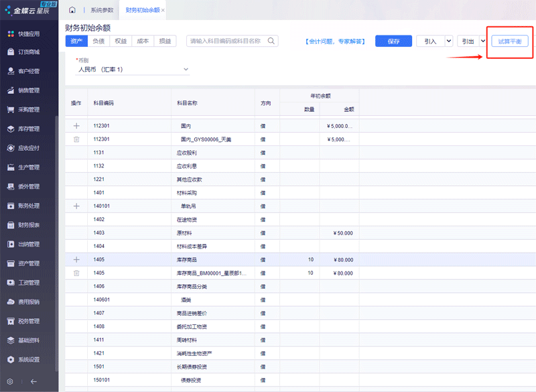Click the 保存 button
This screenshot has height=392, width=536.
(393, 41)
